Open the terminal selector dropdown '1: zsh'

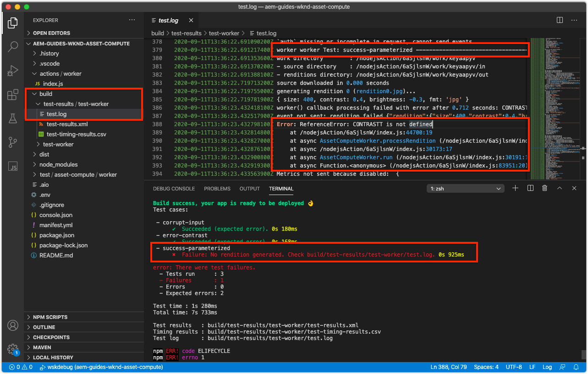click(x=465, y=189)
